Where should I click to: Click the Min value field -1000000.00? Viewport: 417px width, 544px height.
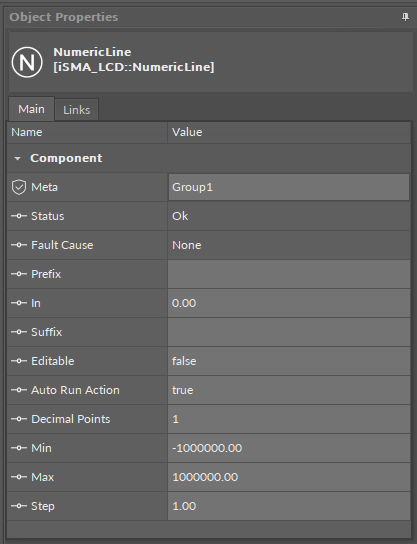pos(289,448)
